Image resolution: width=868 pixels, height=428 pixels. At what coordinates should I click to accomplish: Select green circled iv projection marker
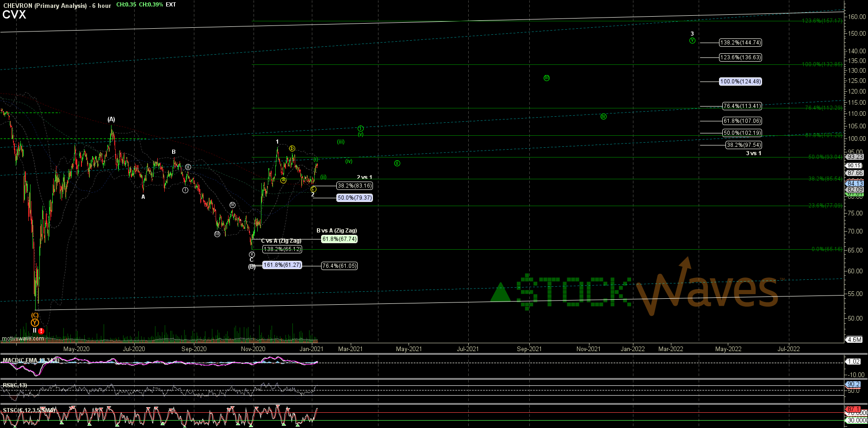click(x=603, y=116)
